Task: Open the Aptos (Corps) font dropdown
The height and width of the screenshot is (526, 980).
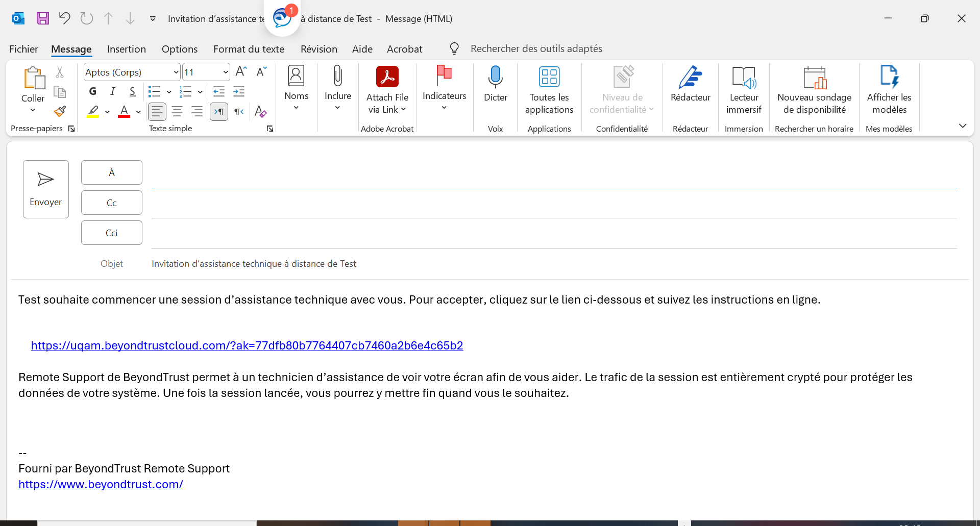Action: pos(176,72)
